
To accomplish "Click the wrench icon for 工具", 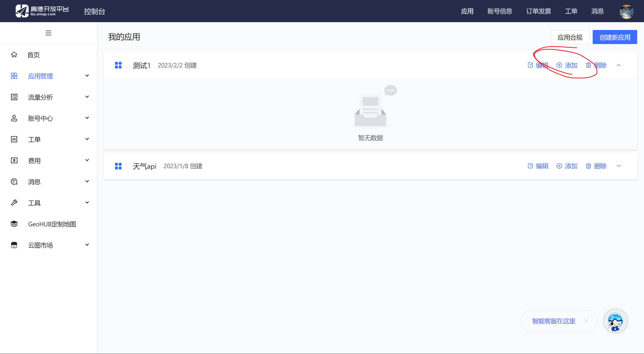I will [x=14, y=203].
